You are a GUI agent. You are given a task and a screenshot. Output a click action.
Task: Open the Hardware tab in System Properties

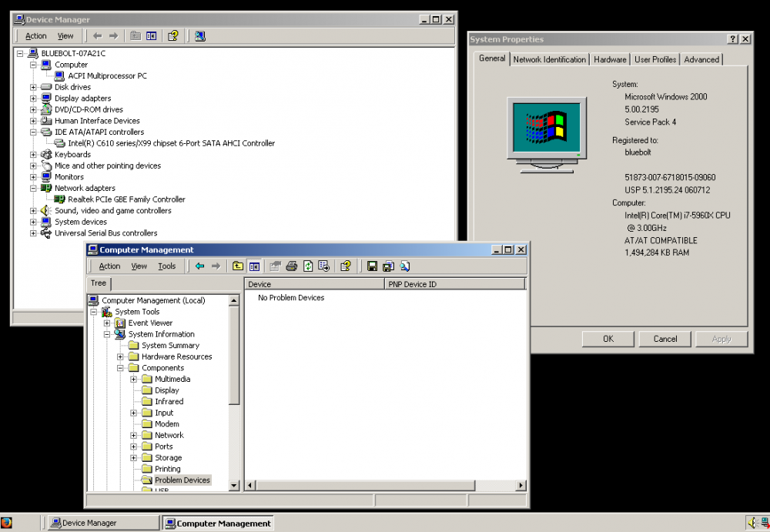tap(610, 59)
